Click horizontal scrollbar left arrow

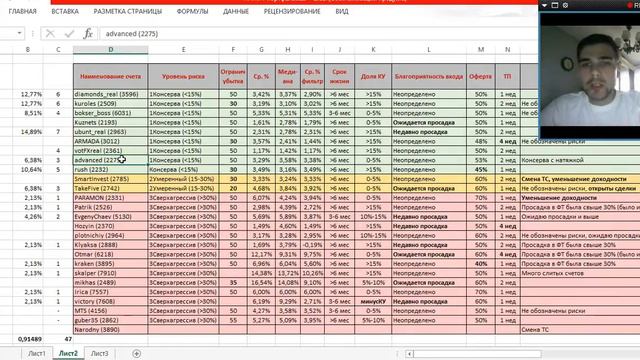(x=409, y=354)
